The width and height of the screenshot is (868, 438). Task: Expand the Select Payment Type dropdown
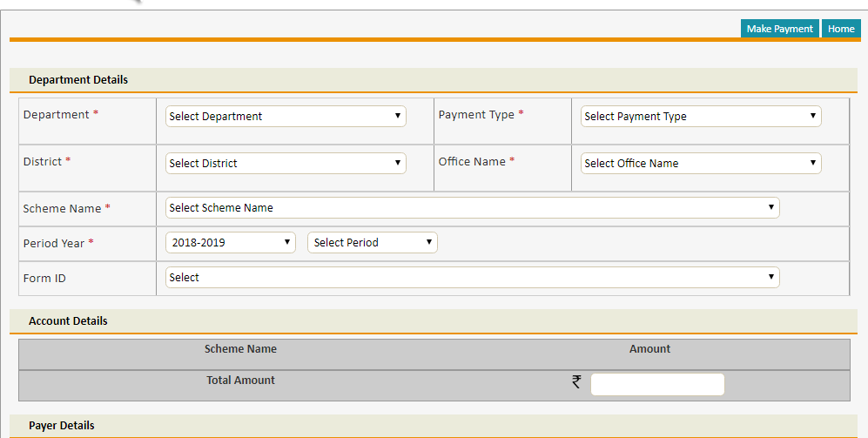(701, 116)
